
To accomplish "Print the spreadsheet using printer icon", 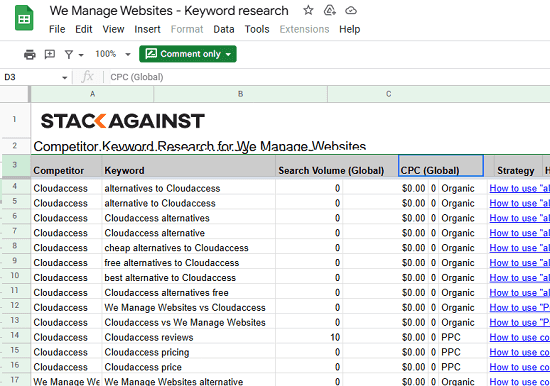I will tap(30, 54).
